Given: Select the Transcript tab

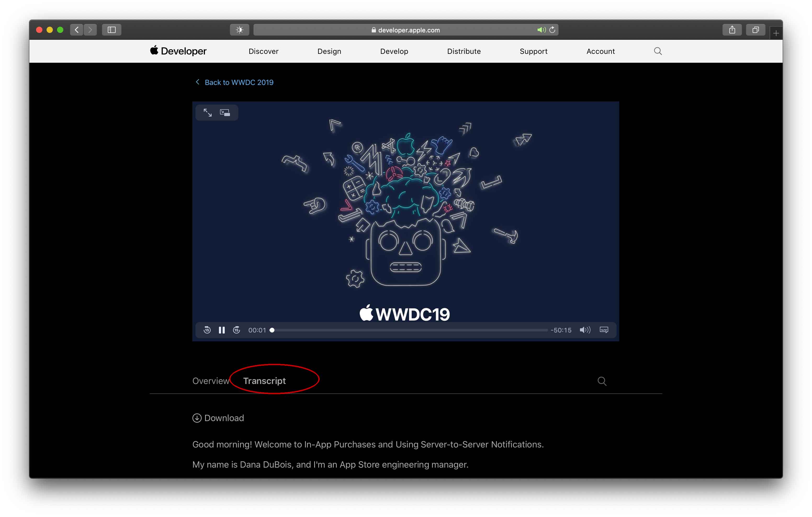Looking at the screenshot, I should tap(264, 381).
